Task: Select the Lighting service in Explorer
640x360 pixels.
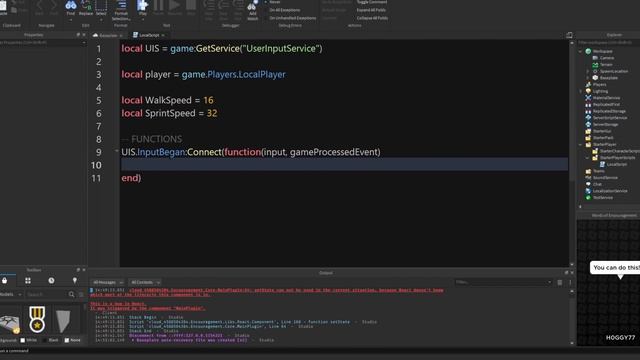Action: (x=597, y=91)
